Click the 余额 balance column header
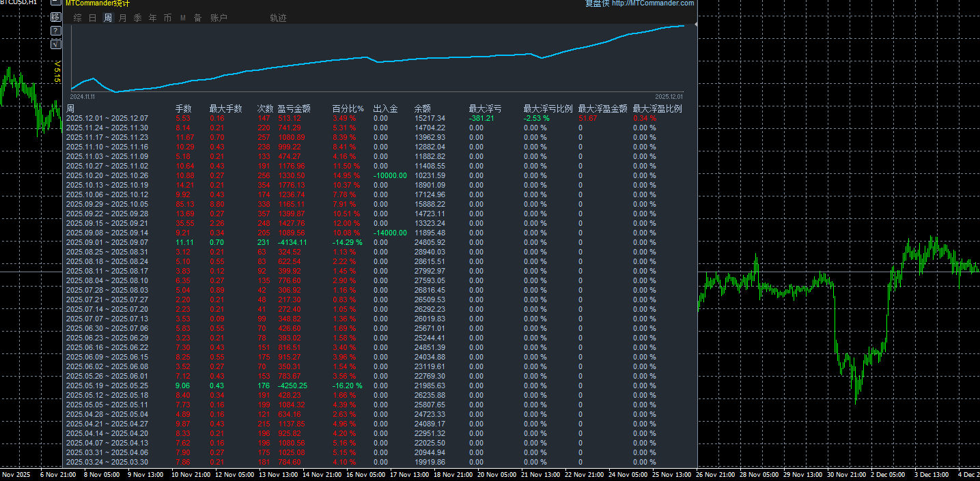This screenshot has height=481, width=980. pos(423,108)
